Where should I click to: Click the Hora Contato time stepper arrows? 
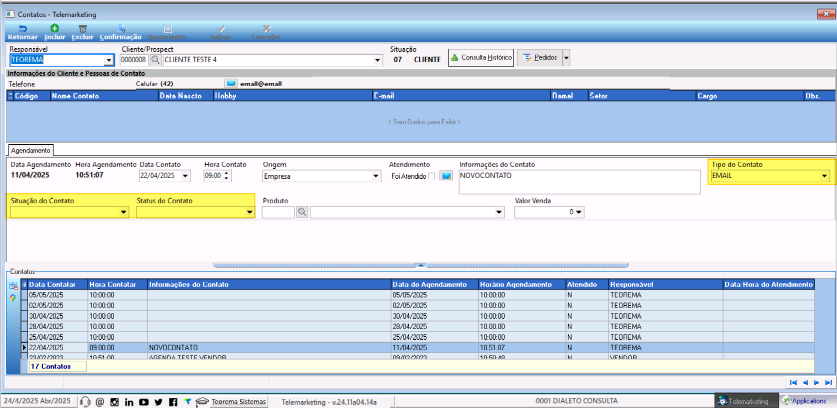point(226,176)
